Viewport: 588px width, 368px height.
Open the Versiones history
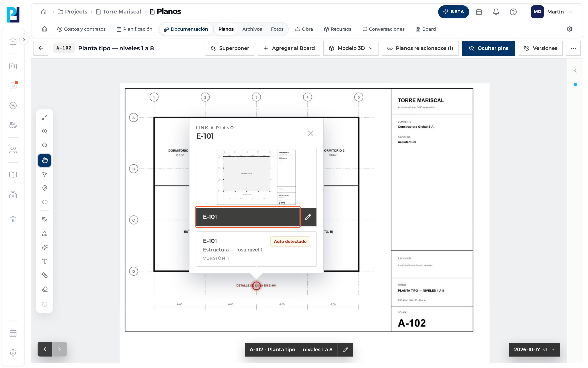coord(540,48)
